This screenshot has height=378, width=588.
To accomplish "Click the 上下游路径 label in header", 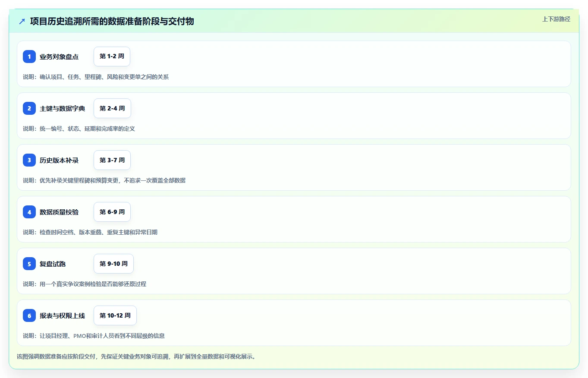I will (x=556, y=19).
